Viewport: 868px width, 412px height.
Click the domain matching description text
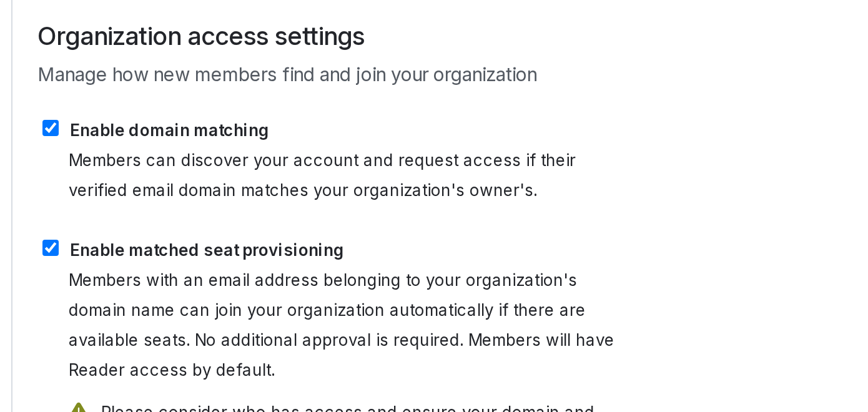tap(322, 175)
